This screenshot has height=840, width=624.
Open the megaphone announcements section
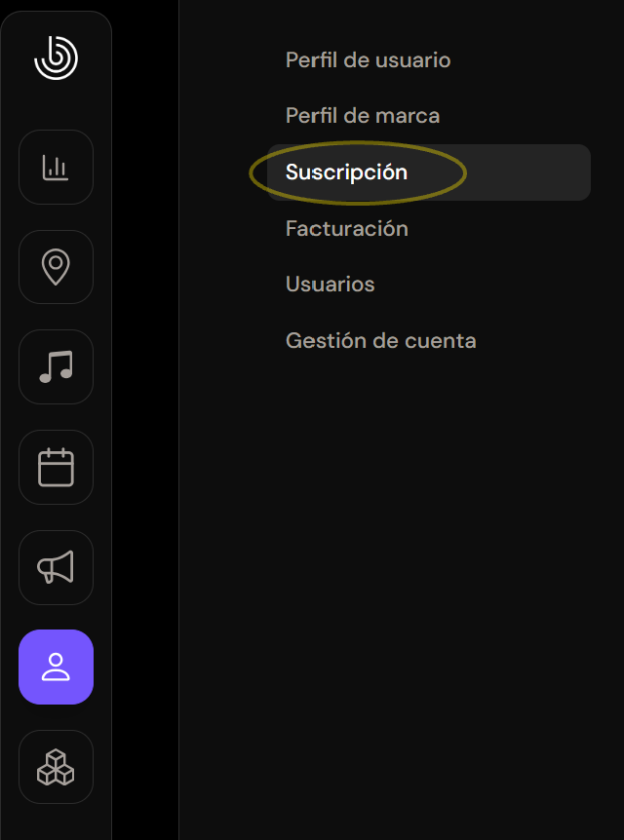(56, 567)
